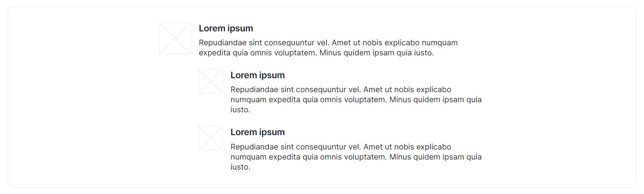Click the parent media object's Lorem ipsum heading
The height and width of the screenshot is (194, 644).
coord(226,28)
